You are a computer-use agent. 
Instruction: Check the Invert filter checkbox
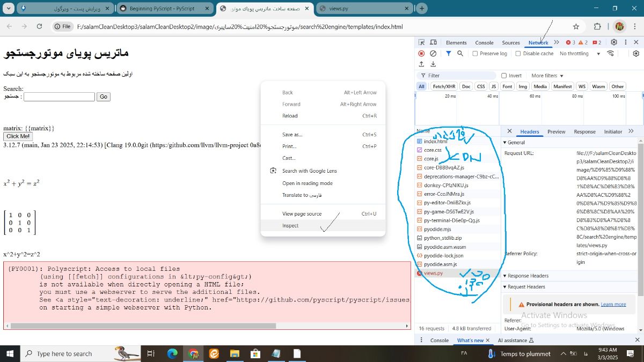(x=504, y=75)
